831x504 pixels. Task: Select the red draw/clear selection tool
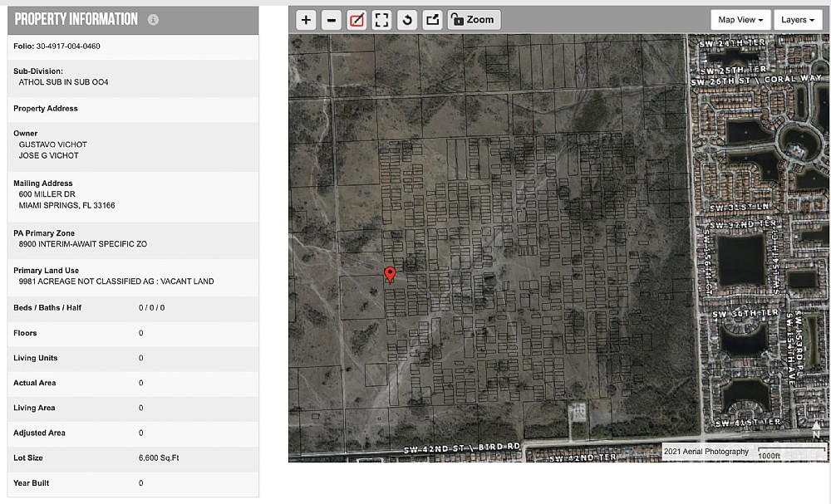click(356, 20)
